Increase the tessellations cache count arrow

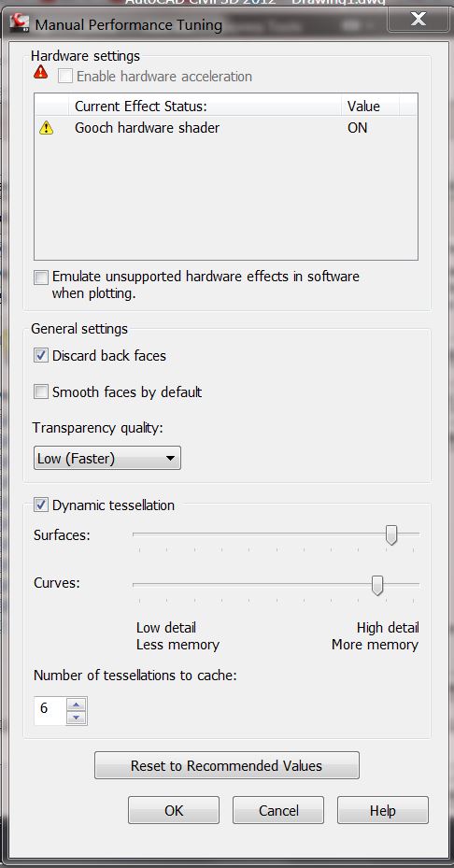click(77, 704)
